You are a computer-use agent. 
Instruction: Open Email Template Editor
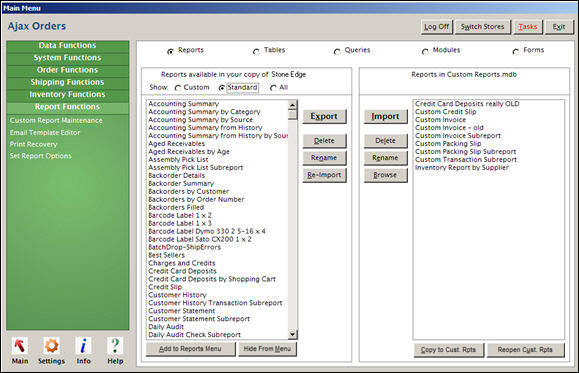45,132
